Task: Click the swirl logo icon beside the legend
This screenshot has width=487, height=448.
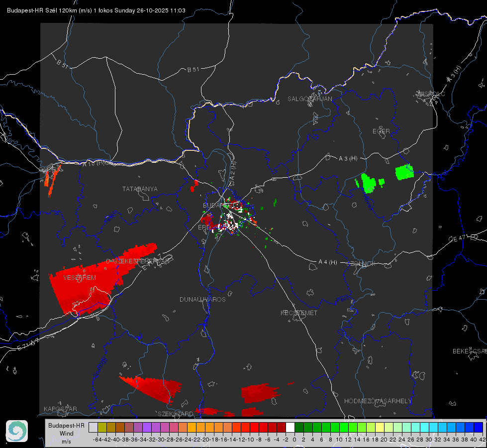Action: (x=17, y=431)
